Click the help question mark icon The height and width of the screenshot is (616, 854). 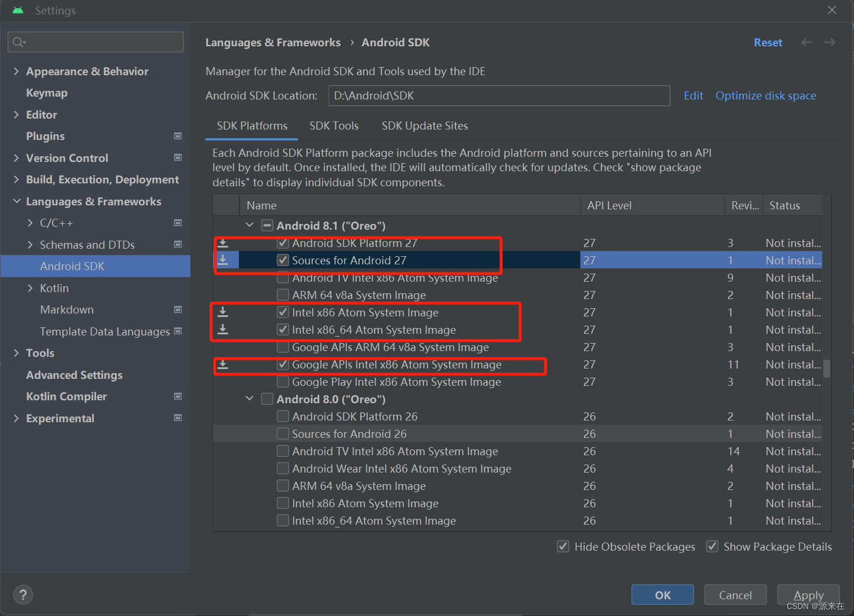pyautogui.click(x=23, y=595)
